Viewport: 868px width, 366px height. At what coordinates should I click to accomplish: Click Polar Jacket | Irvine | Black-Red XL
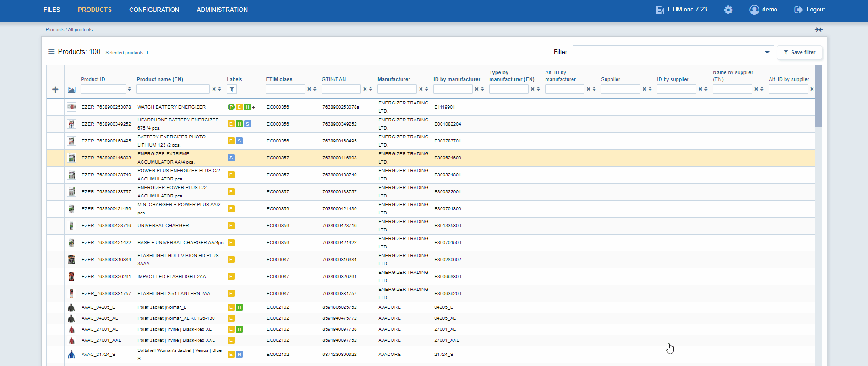[x=175, y=329]
